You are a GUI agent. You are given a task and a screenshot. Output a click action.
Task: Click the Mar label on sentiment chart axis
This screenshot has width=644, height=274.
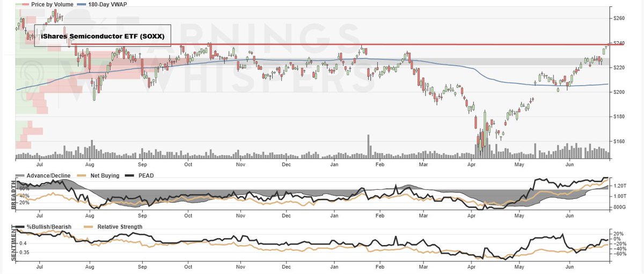424,266
